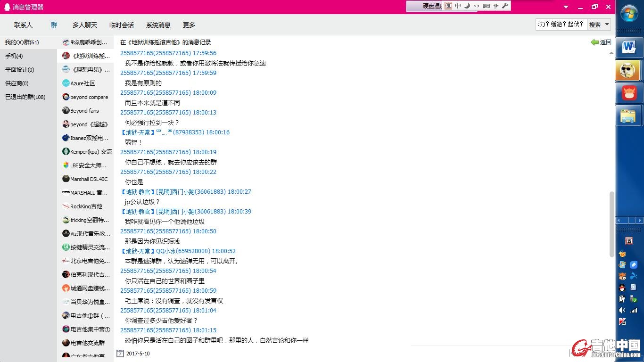Open the 系统消息 tab

pyautogui.click(x=158, y=25)
